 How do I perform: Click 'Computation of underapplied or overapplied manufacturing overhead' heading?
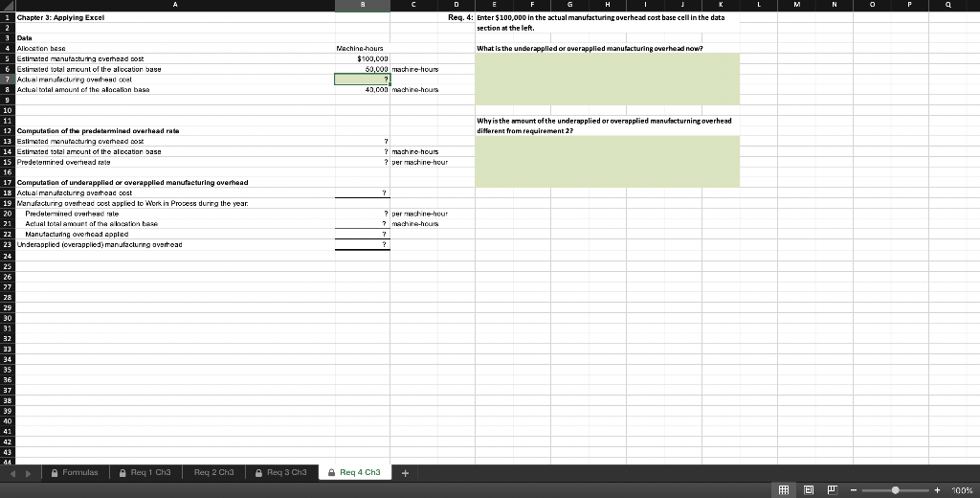pyautogui.click(x=132, y=183)
